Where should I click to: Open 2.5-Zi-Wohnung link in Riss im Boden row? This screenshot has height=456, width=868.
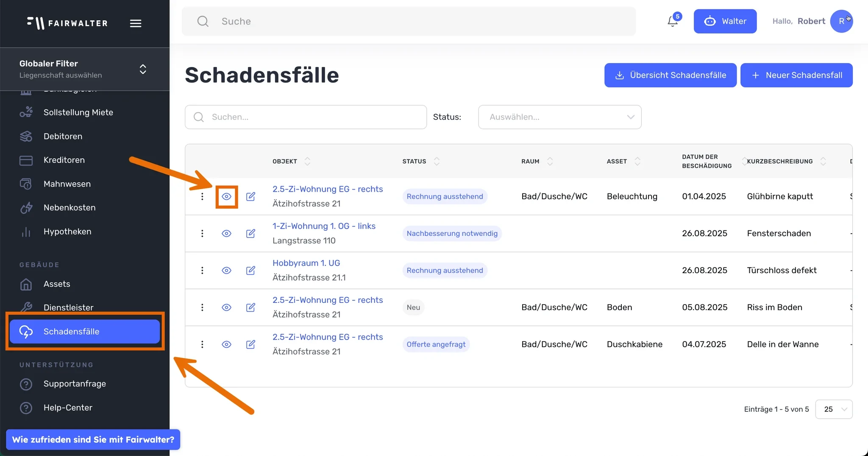[x=328, y=300]
